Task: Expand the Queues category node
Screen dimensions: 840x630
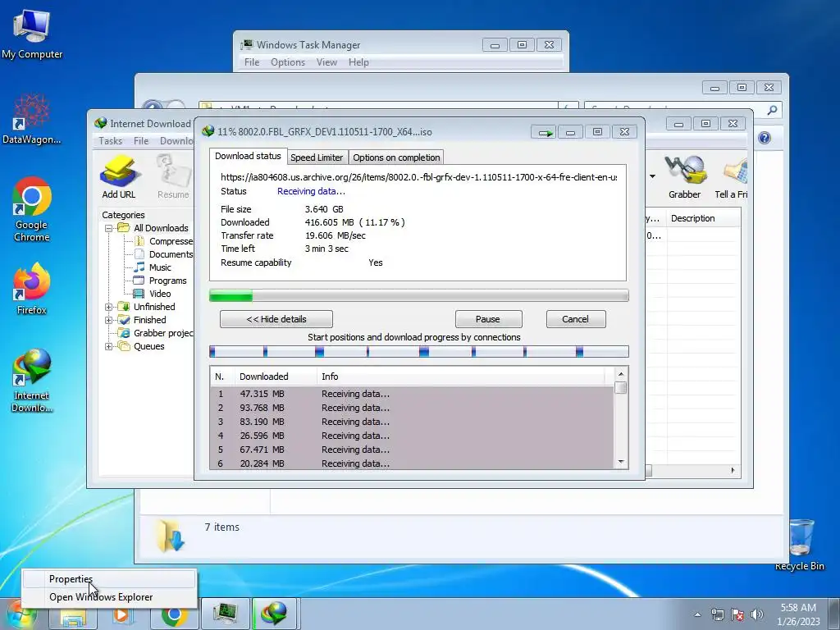Action: tap(108, 347)
